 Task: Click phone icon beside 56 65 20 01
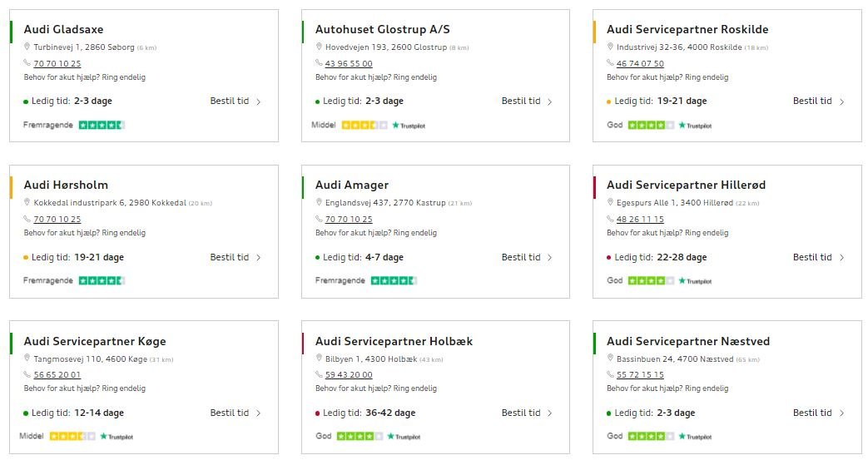(x=27, y=374)
